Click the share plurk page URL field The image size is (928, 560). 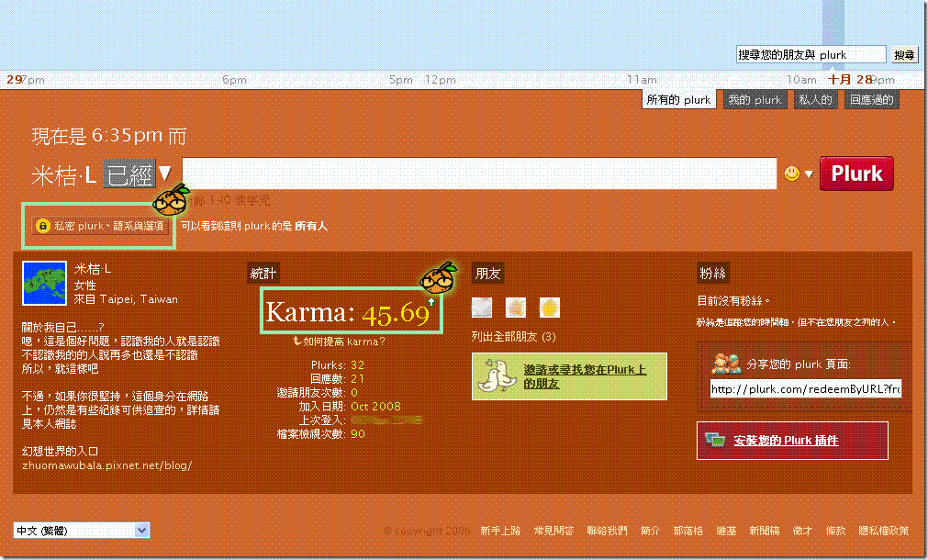point(805,389)
